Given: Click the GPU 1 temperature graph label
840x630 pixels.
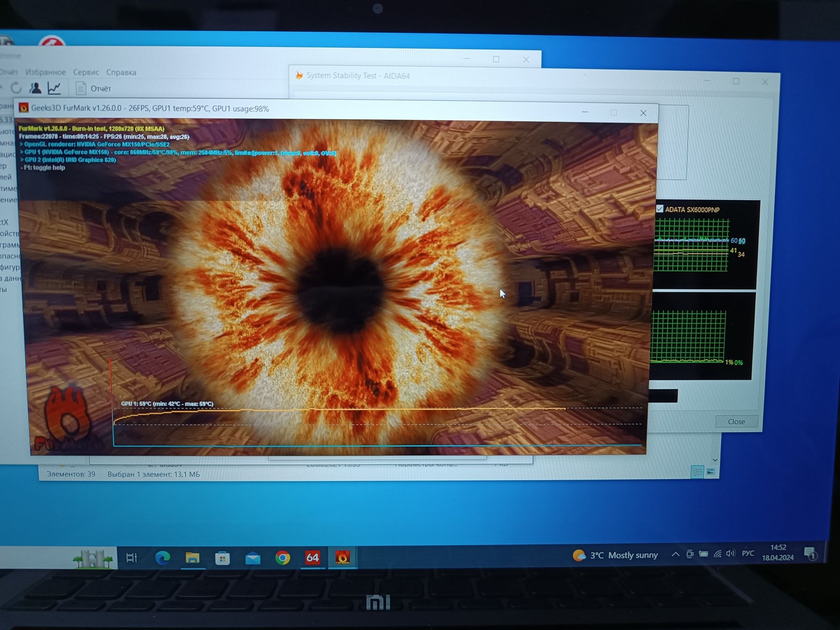Looking at the screenshot, I should 167,404.
